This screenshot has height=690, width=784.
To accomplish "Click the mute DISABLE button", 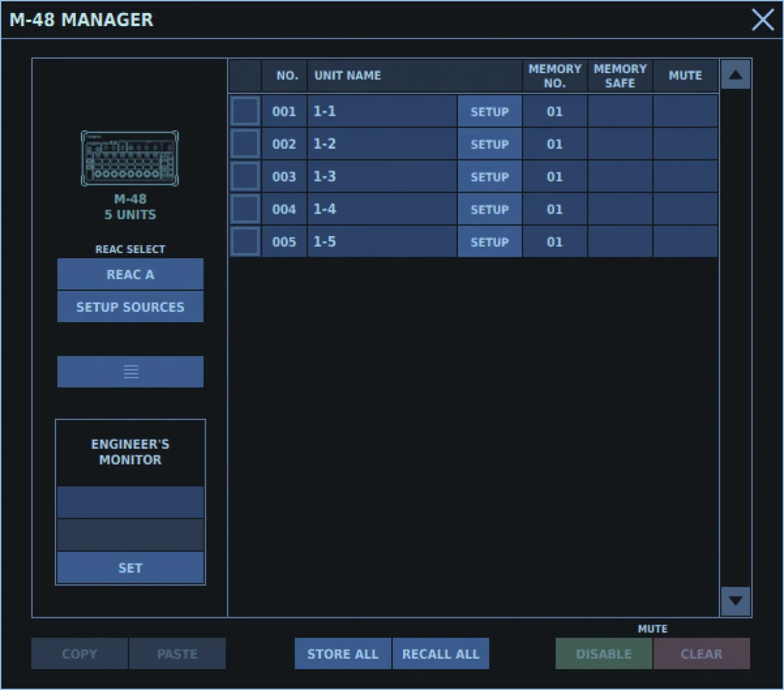I will click(604, 653).
